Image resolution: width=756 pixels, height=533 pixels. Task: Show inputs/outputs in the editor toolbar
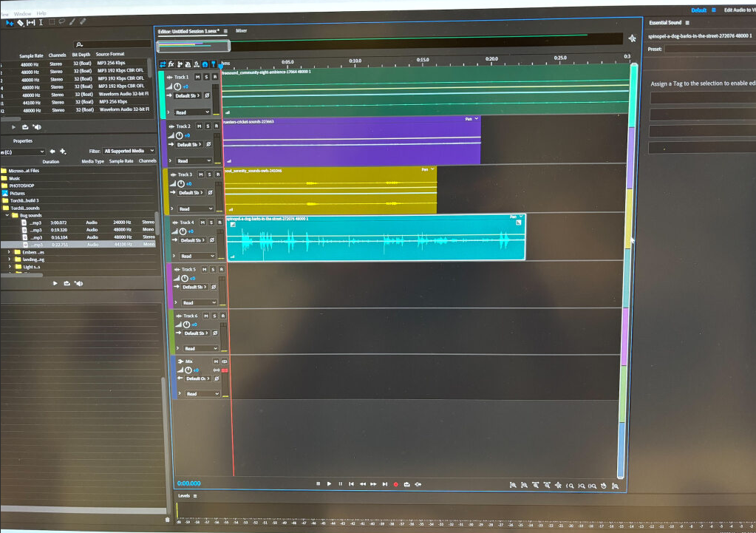point(163,64)
